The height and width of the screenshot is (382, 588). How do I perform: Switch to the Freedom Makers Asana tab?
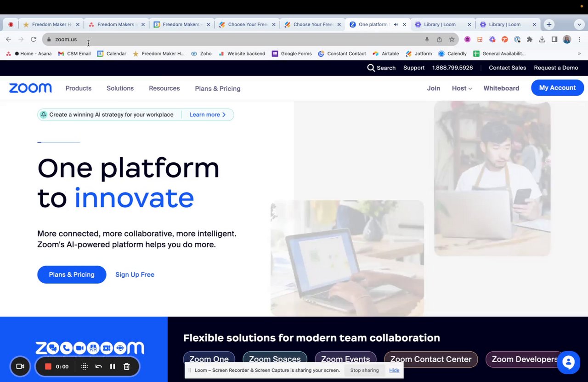[x=116, y=24]
